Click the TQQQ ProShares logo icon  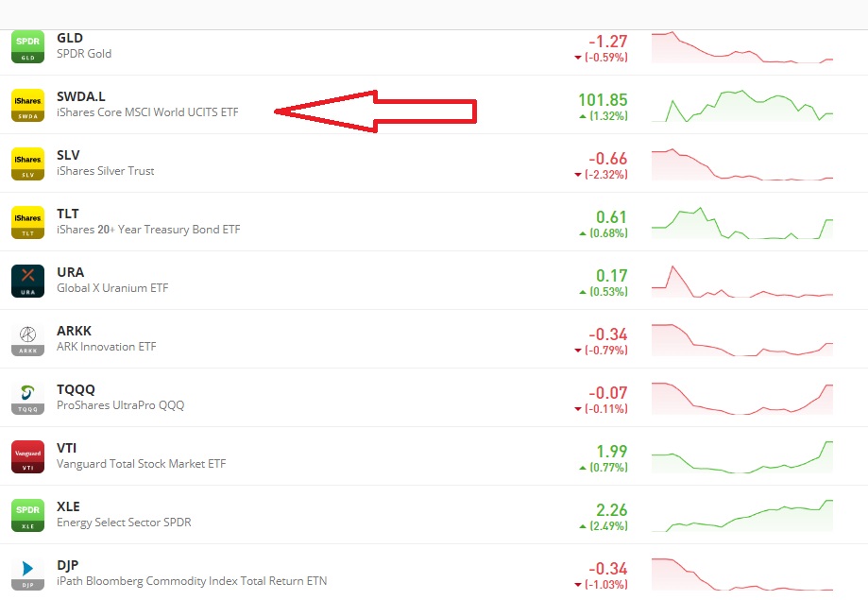pyautogui.click(x=27, y=398)
